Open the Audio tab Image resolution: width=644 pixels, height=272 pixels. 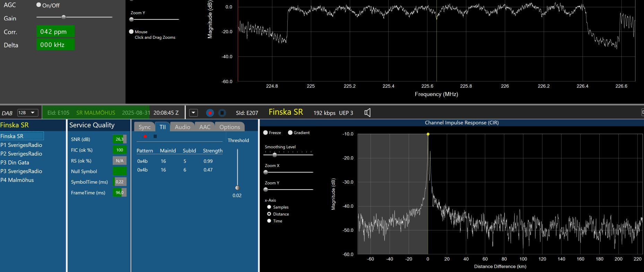(182, 127)
